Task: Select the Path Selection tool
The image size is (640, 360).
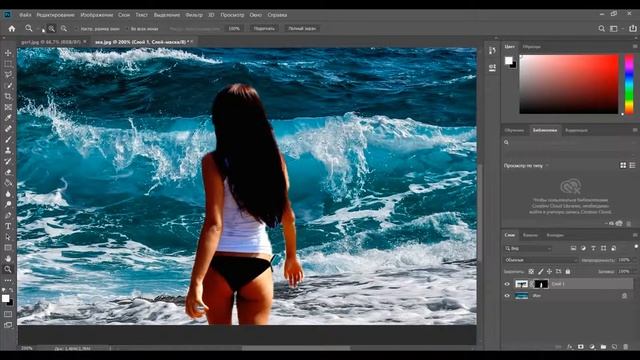Action: tap(8, 237)
